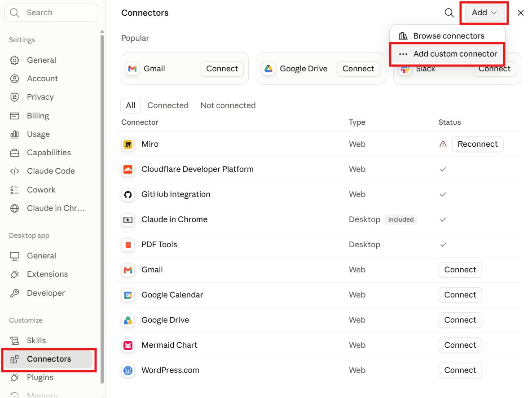
Task: Open the GitHub Integration row
Action: point(318,194)
